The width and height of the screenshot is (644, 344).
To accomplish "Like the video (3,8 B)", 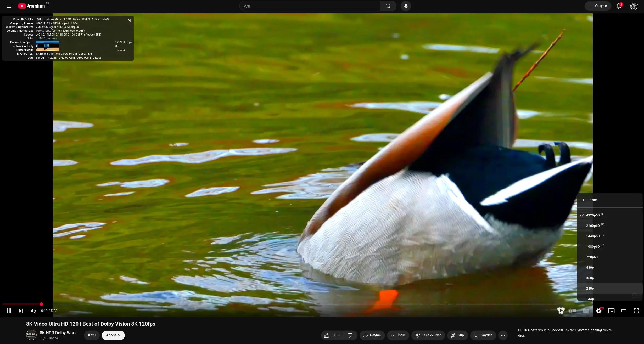I will point(332,335).
